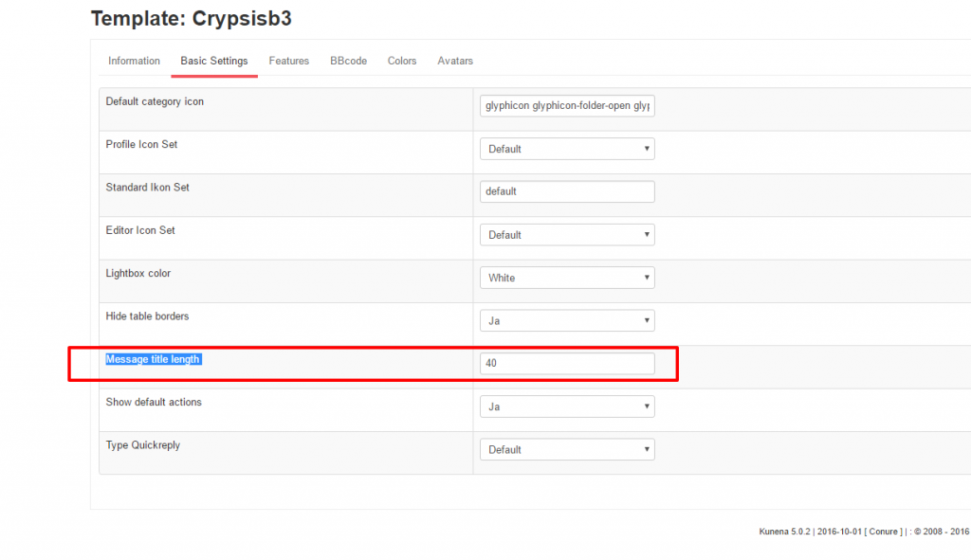The width and height of the screenshot is (971, 560).
Task: Focus the Message title length field
Action: point(567,363)
